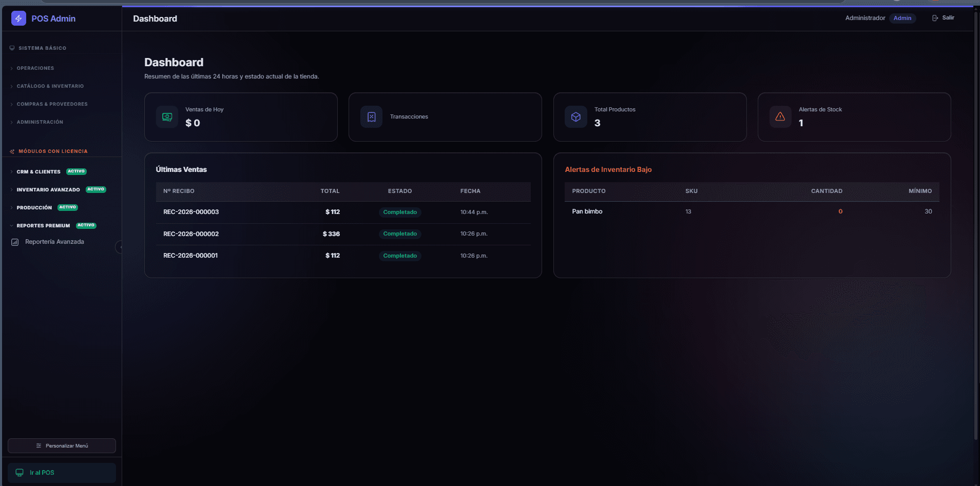This screenshot has height=486, width=980.
Task: Click the Total Productos box icon
Action: (576, 117)
